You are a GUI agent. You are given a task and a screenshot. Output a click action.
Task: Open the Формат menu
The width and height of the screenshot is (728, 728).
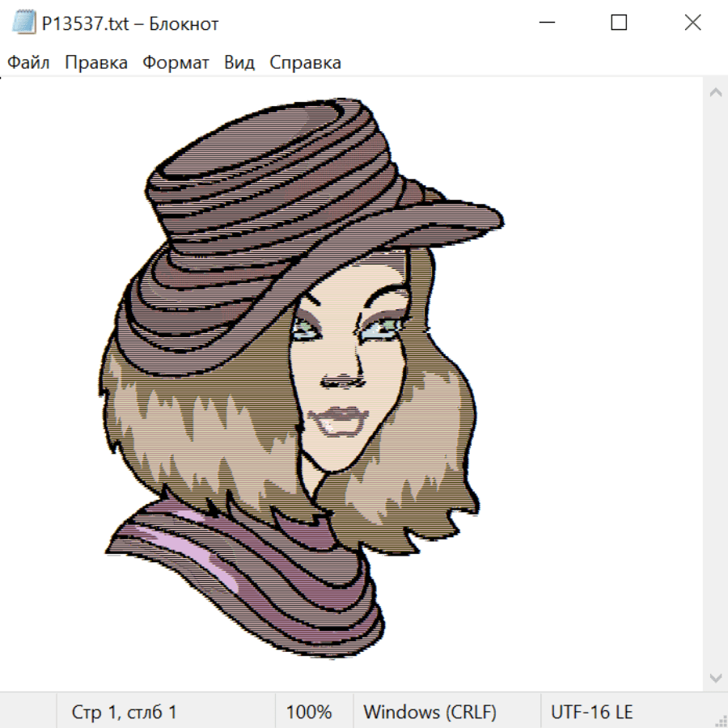pyautogui.click(x=176, y=63)
